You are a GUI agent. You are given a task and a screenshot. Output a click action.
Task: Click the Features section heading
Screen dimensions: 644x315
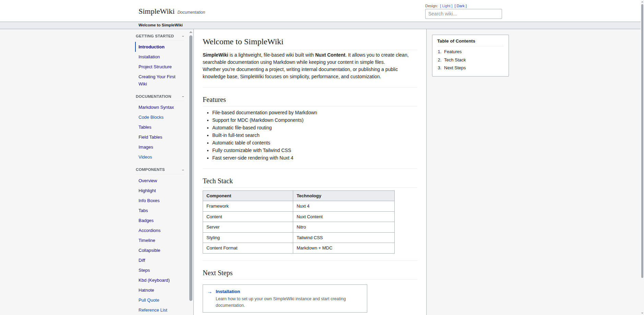[214, 100]
